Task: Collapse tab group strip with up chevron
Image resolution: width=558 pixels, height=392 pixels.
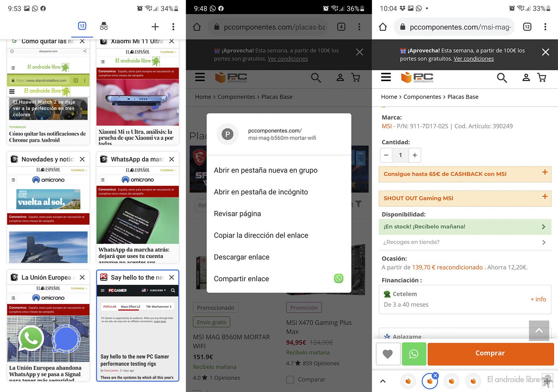Action: [x=383, y=381]
